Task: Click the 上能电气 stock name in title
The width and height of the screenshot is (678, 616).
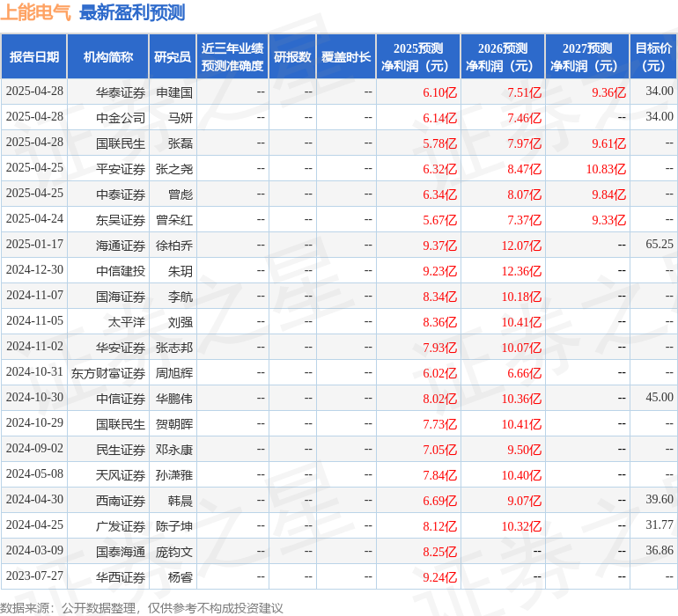Action: point(36,12)
